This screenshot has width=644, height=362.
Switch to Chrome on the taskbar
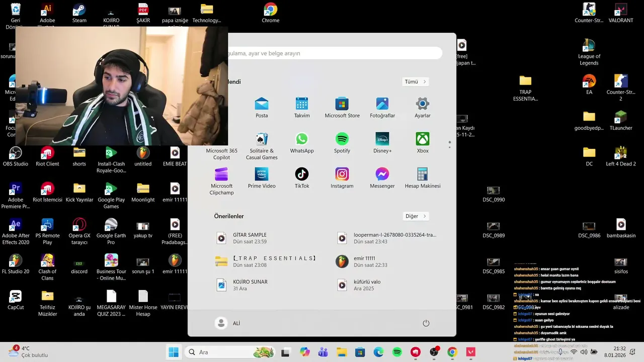tap(452, 352)
